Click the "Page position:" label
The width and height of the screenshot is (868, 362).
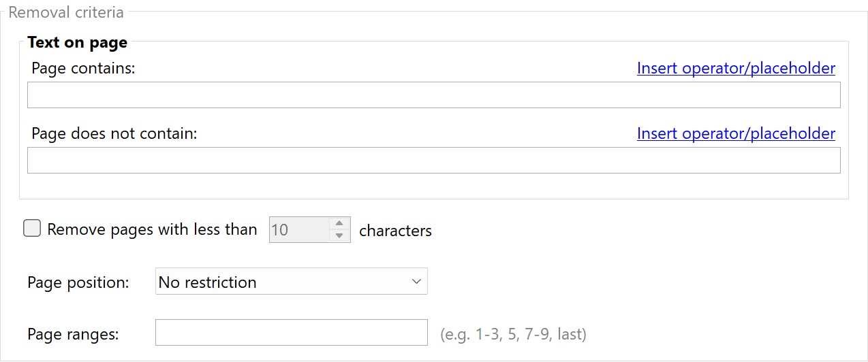click(78, 282)
